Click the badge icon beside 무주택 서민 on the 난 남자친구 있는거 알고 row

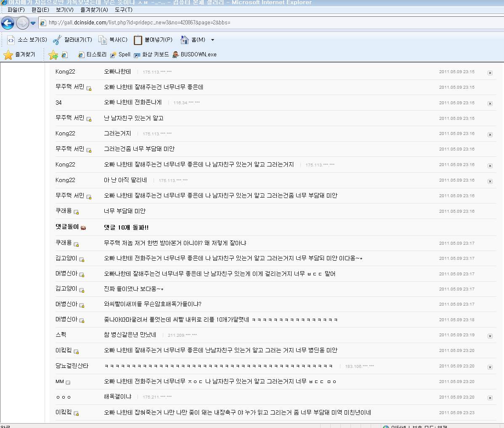(x=89, y=119)
